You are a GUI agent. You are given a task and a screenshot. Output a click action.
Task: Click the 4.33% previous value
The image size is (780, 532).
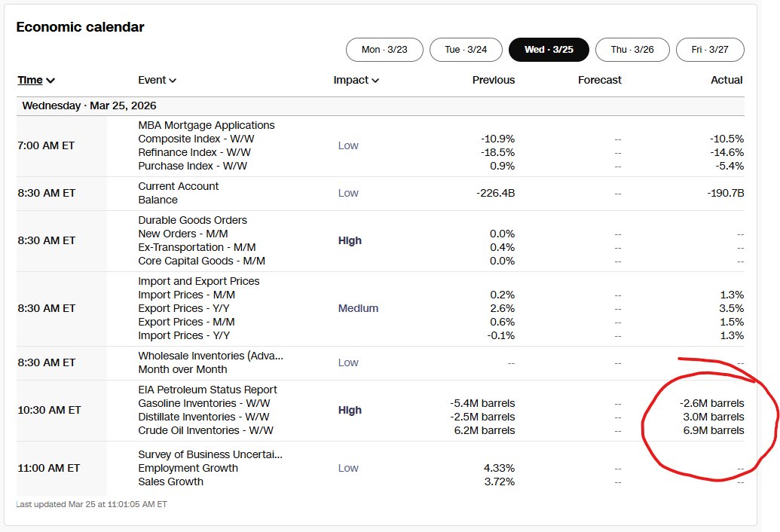499,468
